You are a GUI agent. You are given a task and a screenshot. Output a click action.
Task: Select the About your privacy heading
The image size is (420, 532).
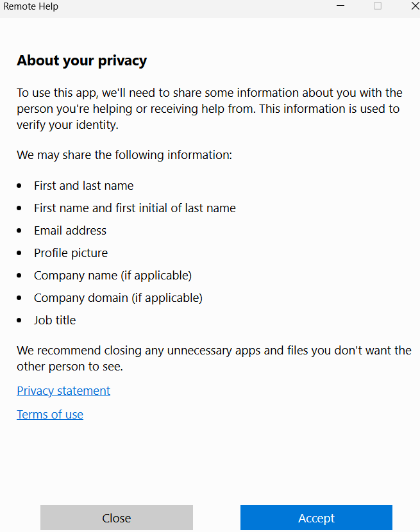tap(82, 61)
